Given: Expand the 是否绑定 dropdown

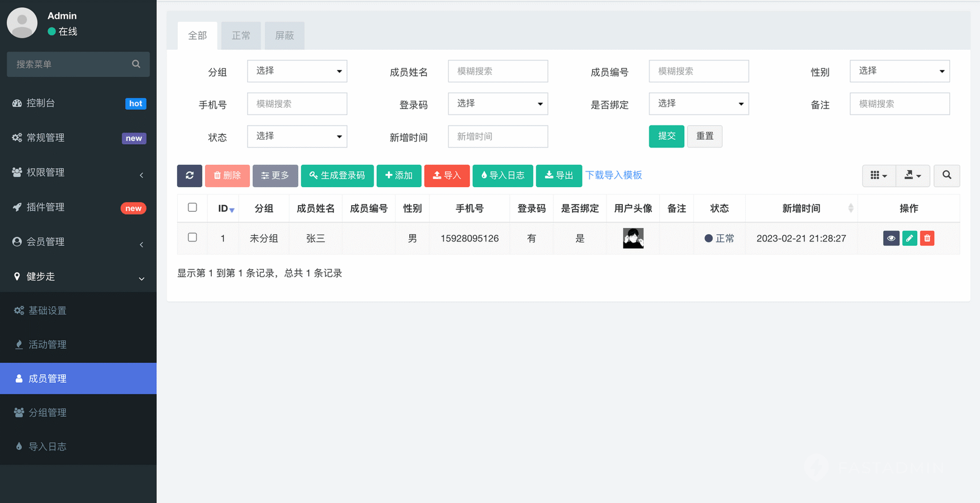Looking at the screenshot, I should coord(698,104).
